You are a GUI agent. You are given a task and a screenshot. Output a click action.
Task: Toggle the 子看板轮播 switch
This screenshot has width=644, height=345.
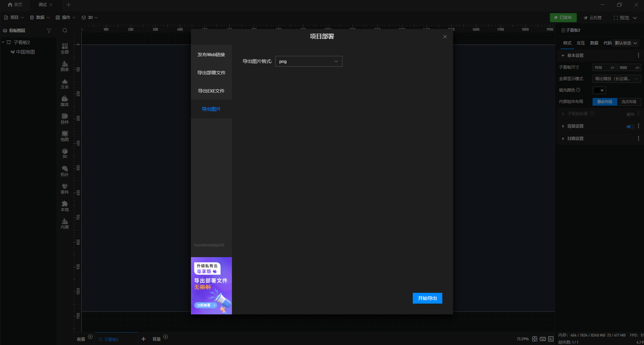pyautogui.click(x=630, y=114)
